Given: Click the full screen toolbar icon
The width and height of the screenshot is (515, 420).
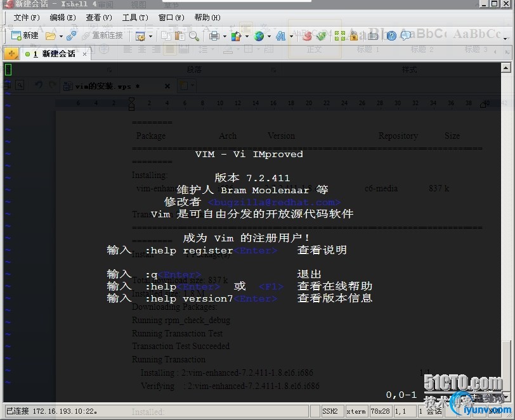Looking at the screenshot, I should [x=339, y=35].
